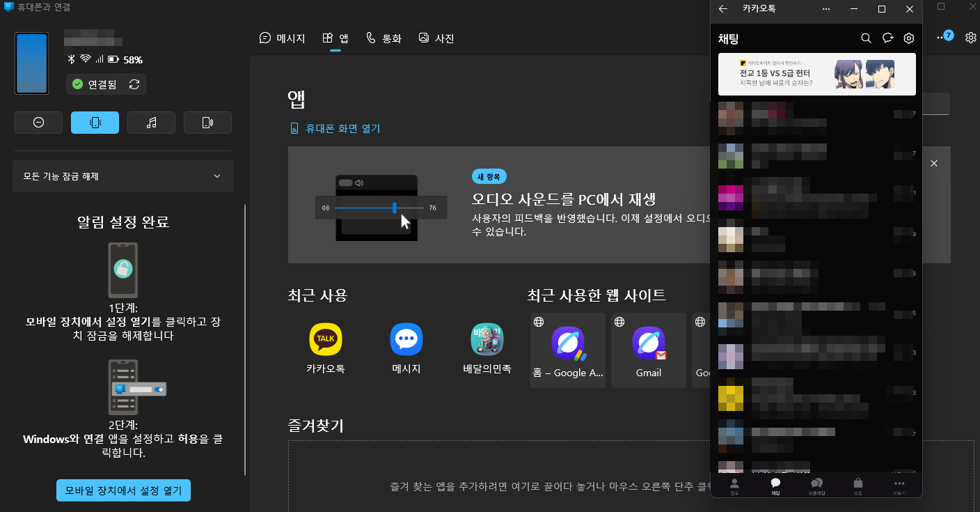
Task: Open the chat with magenta avatar
Action: point(817,197)
